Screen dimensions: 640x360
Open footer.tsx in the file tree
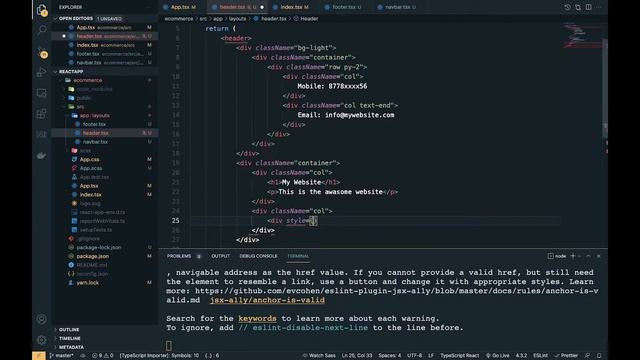(x=94, y=124)
